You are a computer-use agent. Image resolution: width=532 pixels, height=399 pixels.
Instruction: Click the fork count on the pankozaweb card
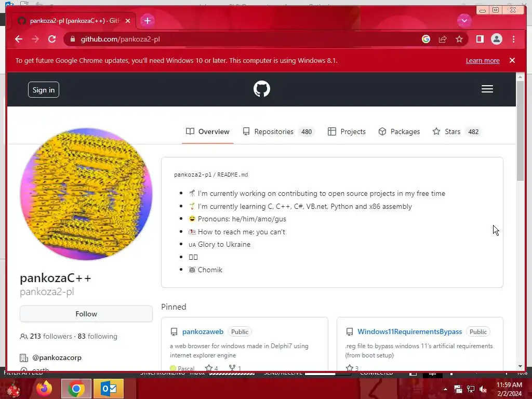(x=235, y=368)
